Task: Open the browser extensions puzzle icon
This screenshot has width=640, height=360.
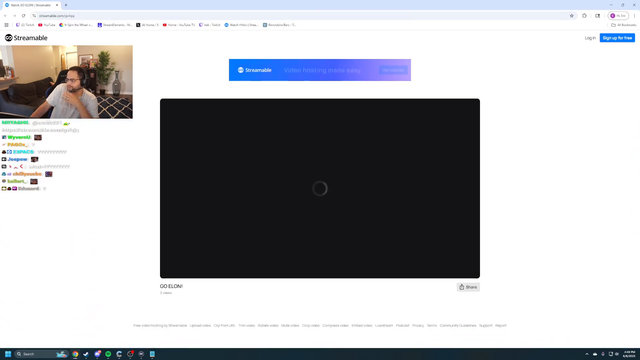Action: pos(584,16)
